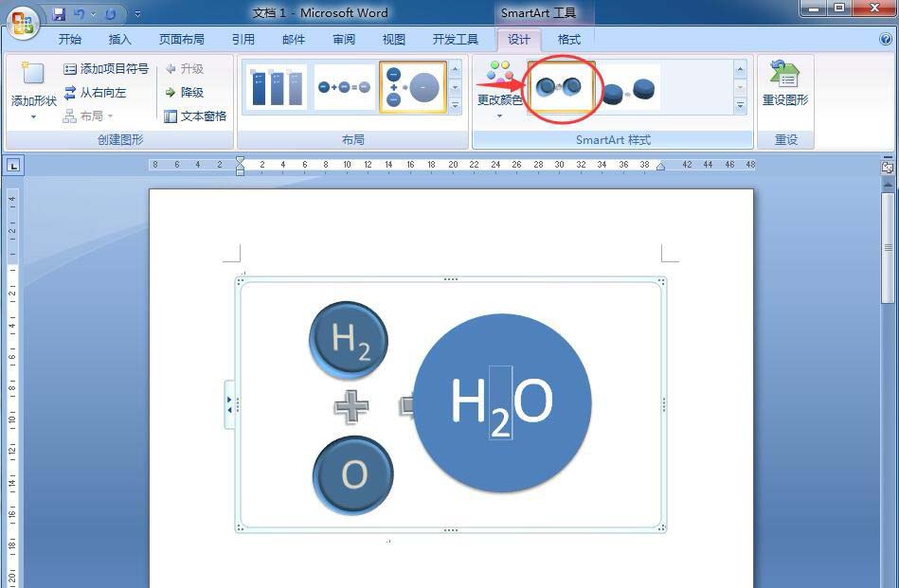Choose the vertical columns list layout thumbnail
The width and height of the screenshot is (899, 588).
point(277,87)
